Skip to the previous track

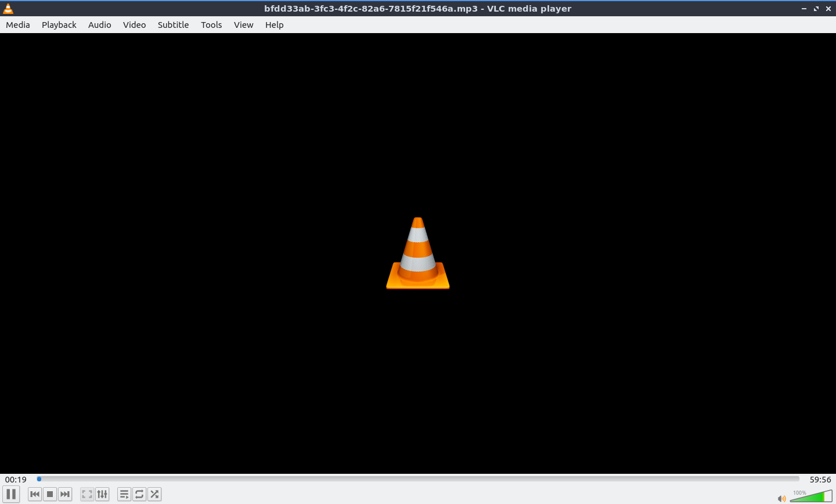point(35,494)
